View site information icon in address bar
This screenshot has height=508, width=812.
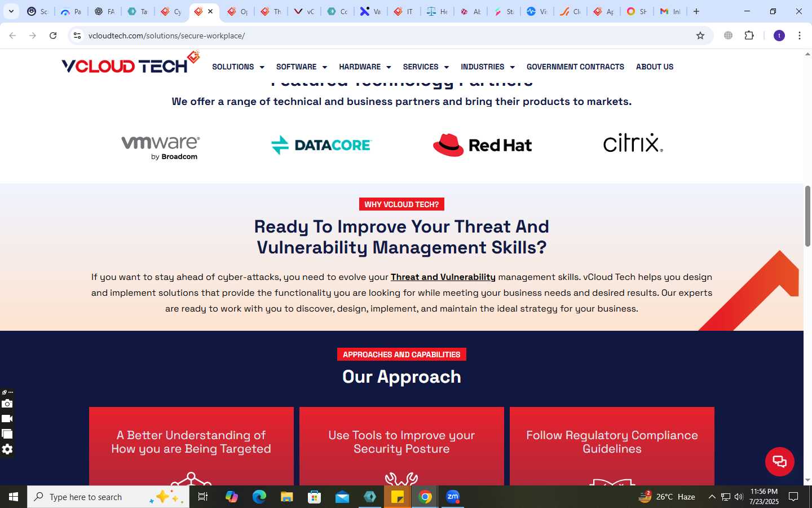[x=77, y=36]
